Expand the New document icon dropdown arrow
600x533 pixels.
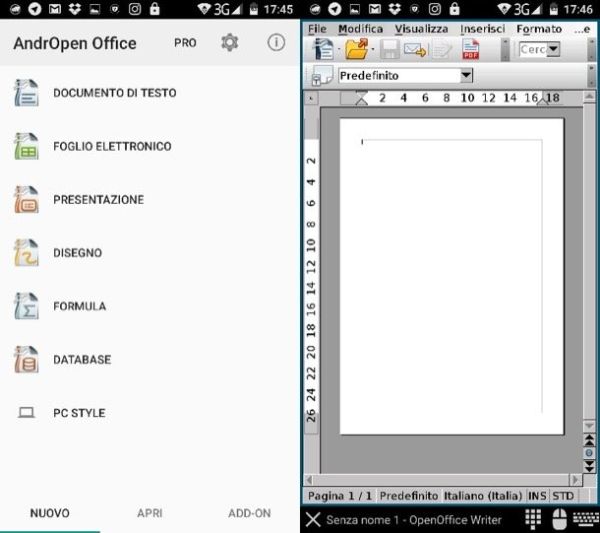tap(338, 49)
